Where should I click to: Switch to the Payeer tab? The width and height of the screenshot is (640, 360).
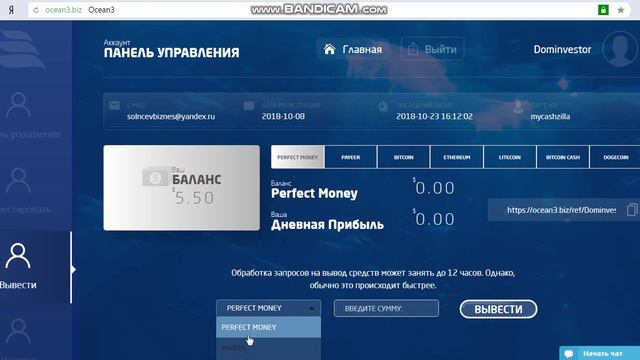pos(351,157)
